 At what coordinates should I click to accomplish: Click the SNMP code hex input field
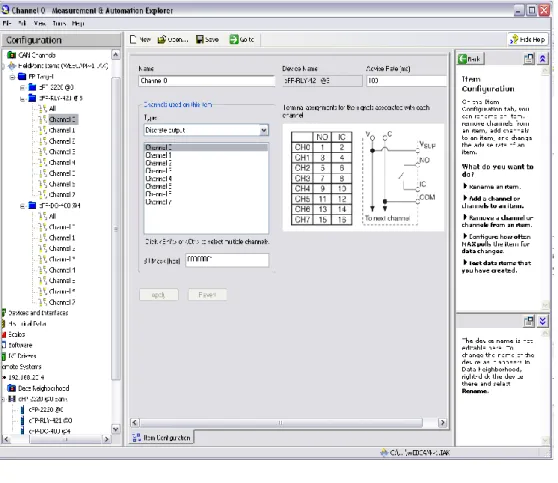coord(227,260)
